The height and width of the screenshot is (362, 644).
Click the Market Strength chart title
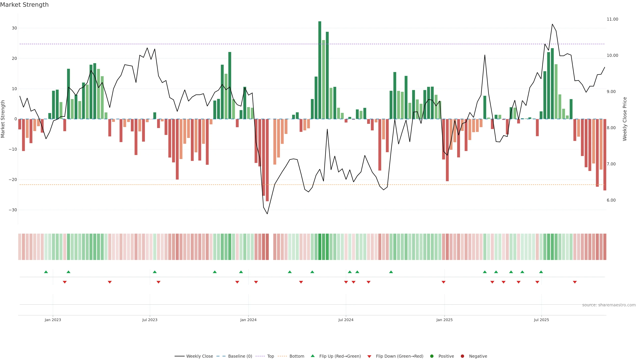24,5
